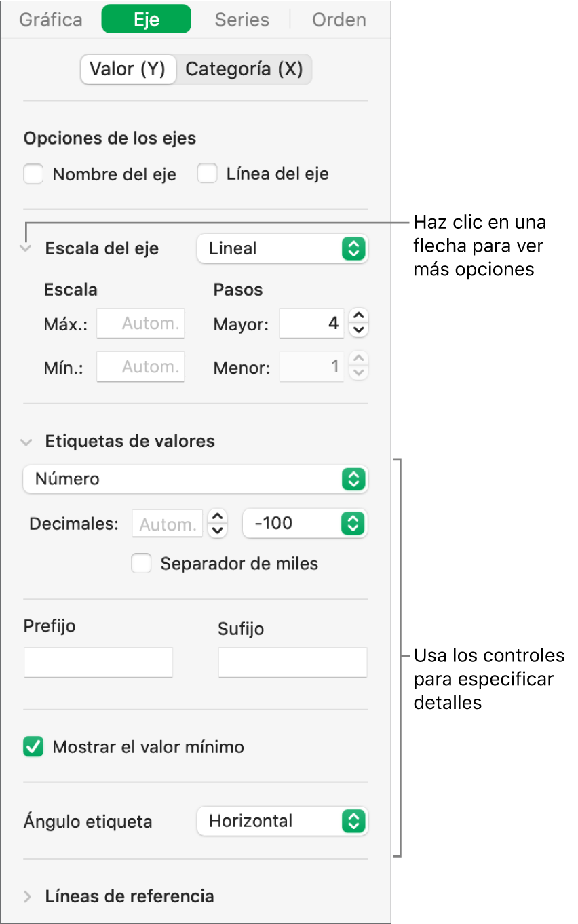The width and height of the screenshot is (578, 924).
Task: Open the Número format dropdown
Action: pyautogui.click(x=195, y=480)
